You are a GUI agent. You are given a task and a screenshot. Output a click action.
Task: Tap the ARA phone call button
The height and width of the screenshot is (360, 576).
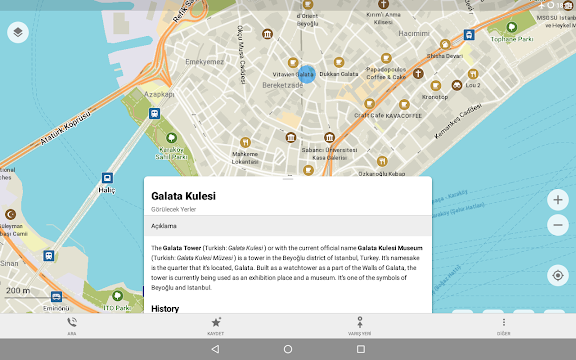(x=72, y=326)
